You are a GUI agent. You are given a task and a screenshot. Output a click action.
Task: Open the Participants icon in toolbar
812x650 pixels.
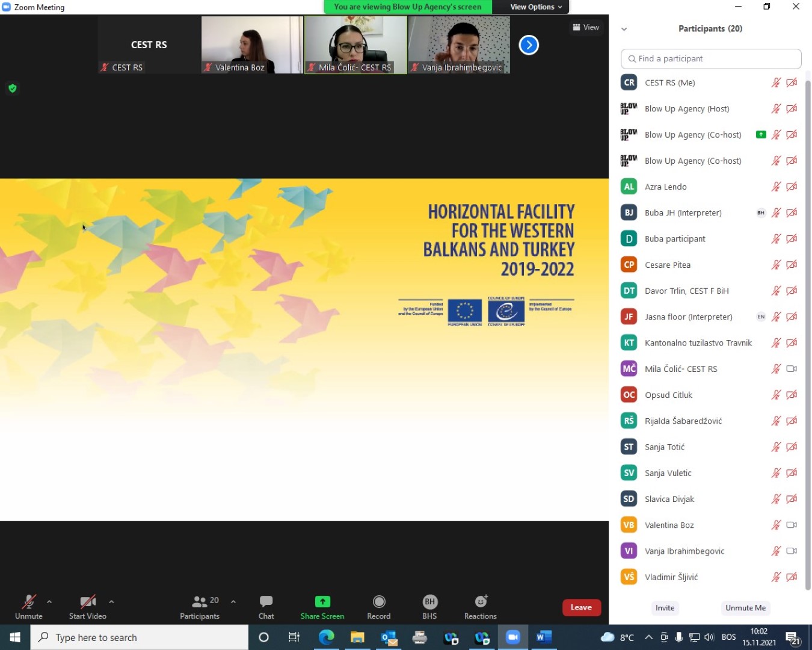tap(200, 601)
